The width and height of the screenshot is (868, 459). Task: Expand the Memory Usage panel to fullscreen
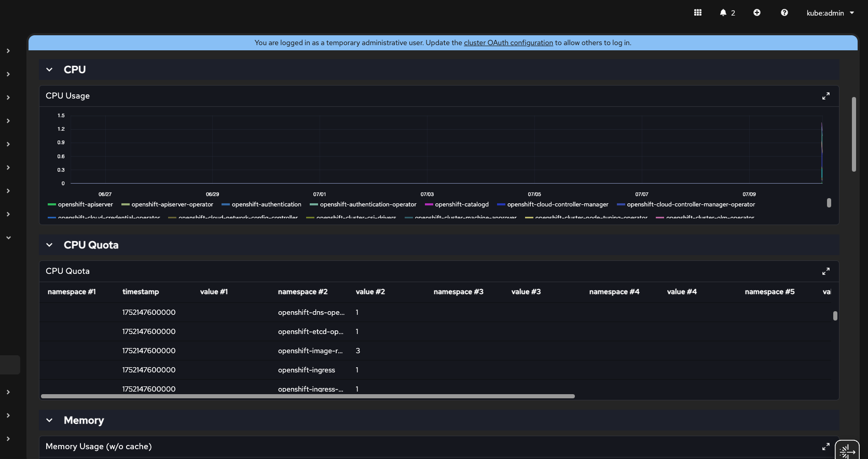pos(826,447)
